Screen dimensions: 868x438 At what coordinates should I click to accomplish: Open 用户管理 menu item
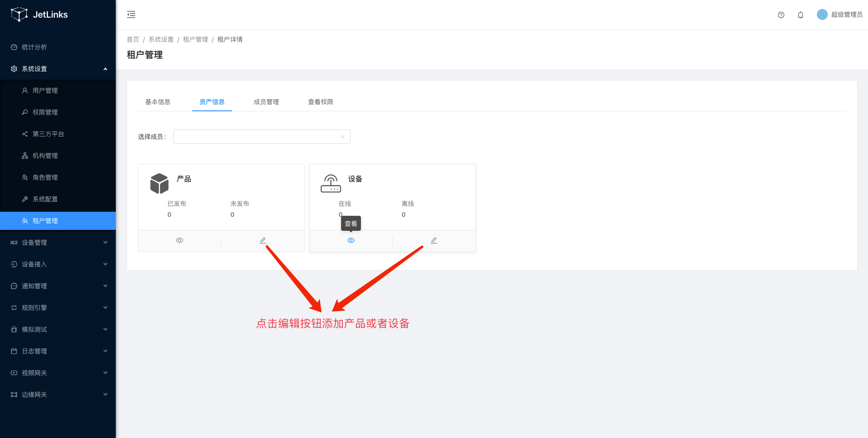58,90
